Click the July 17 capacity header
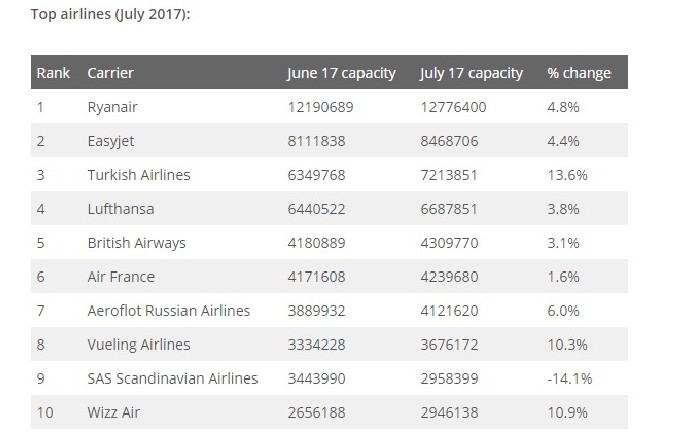Screen dimensions: 698x436 473,73
